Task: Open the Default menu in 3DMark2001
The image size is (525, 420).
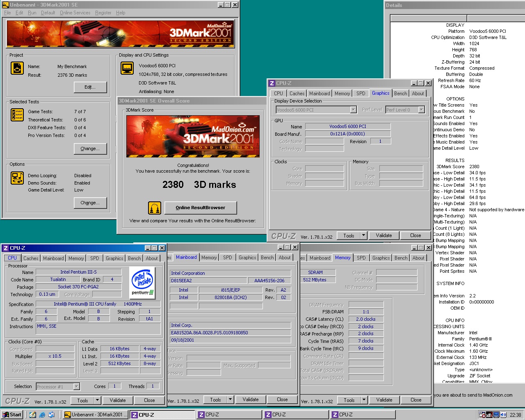Action: pos(48,13)
